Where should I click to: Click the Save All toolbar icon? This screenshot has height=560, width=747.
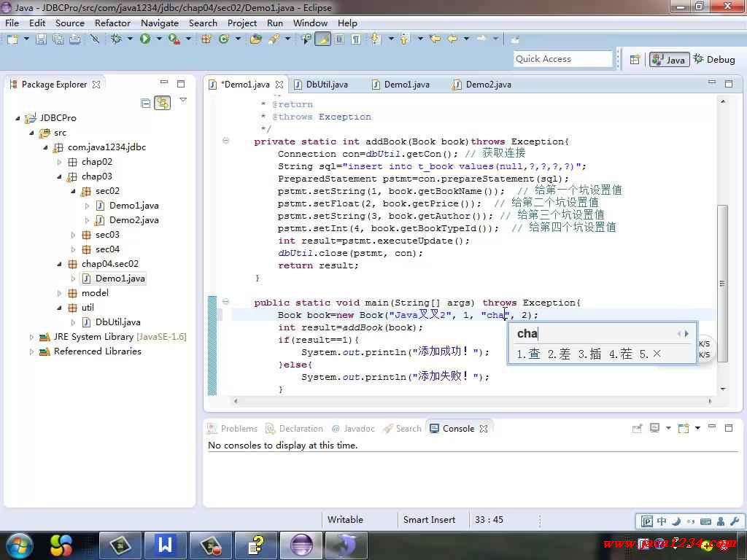[58, 39]
